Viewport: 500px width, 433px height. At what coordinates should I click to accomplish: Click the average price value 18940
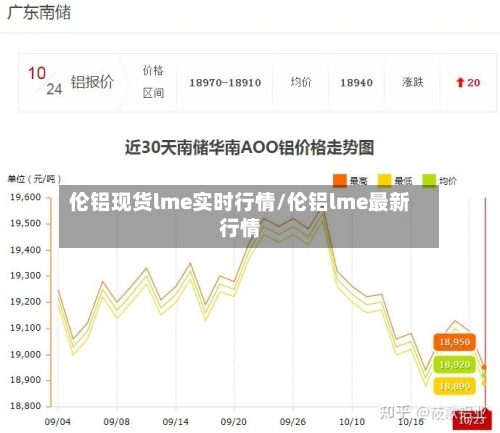tap(356, 82)
